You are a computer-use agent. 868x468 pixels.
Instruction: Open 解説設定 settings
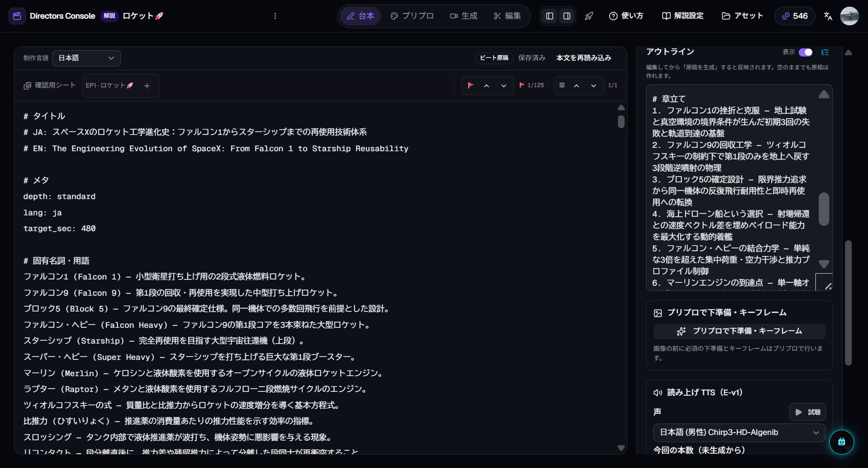[x=682, y=16]
